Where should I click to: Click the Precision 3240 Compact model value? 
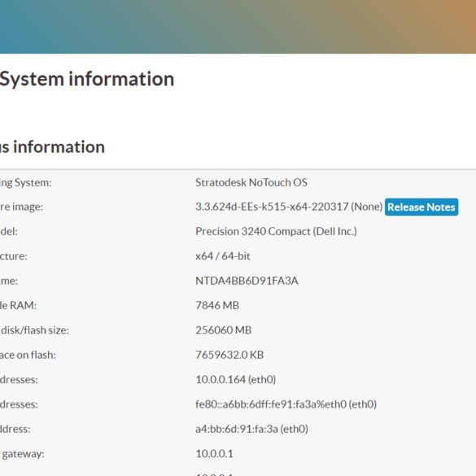pyautogui.click(x=277, y=231)
